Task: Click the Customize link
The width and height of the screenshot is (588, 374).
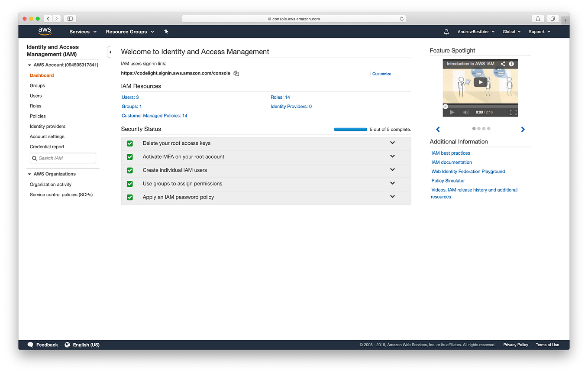Action: click(381, 74)
